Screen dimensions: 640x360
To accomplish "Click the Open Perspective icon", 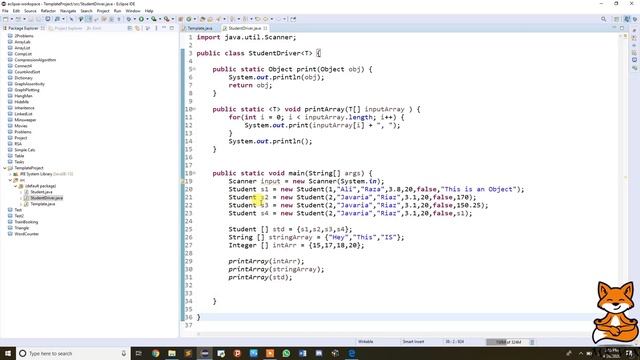I will tap(617, 19).
